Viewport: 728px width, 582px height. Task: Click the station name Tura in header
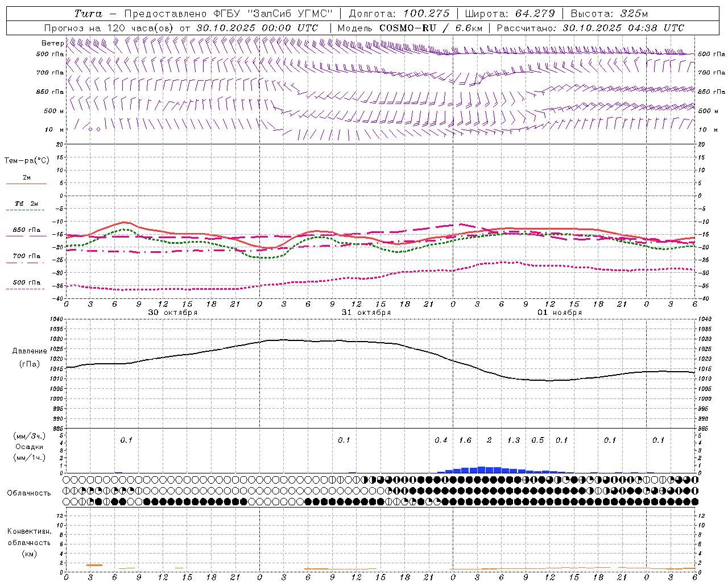coord(88,14)
